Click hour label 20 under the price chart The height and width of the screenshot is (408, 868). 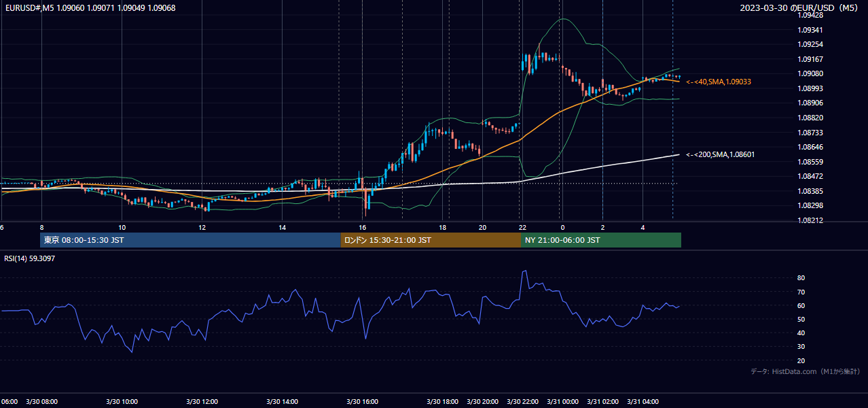482,227
